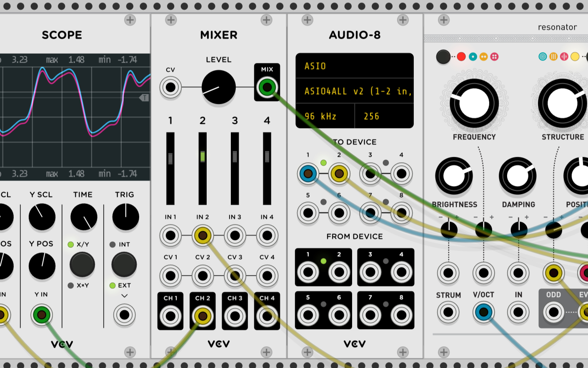
Task: Click the resonator FREQUENCY knob
Action: [x=474, y=103]
